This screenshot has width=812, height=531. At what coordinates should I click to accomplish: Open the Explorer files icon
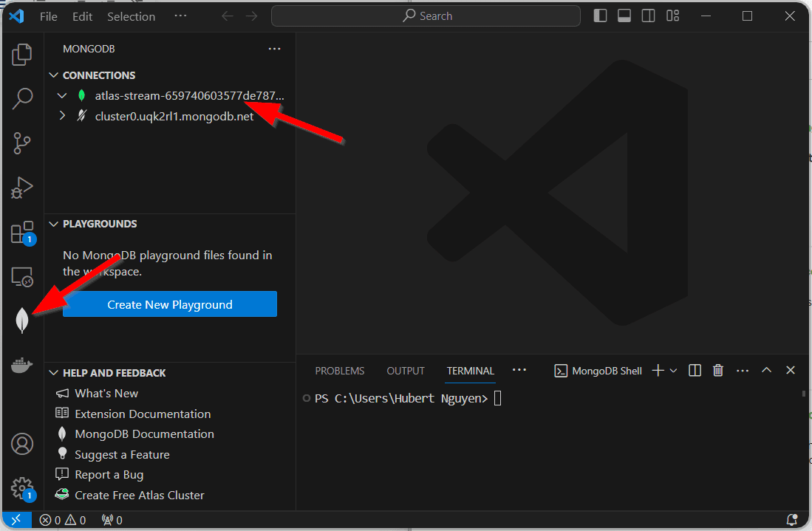coord(22,54)
